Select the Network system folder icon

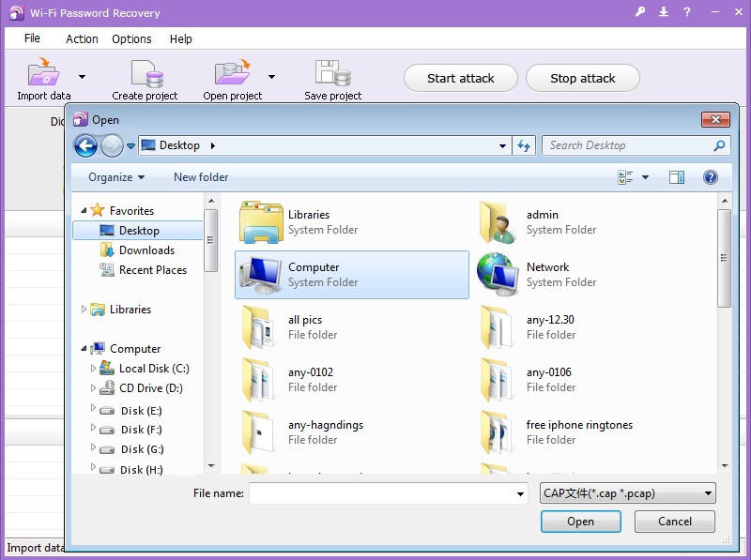coord(498,275)
